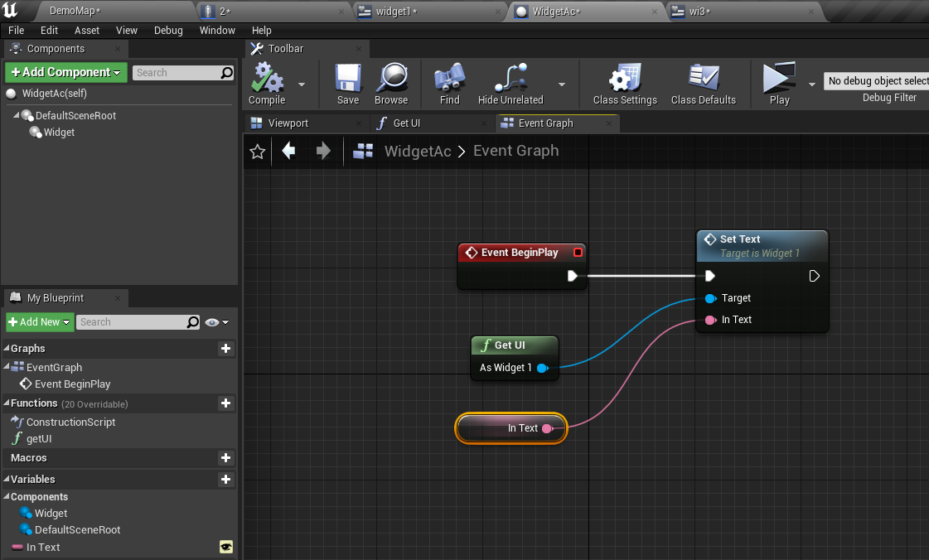This screenshot has height=560, width=929.
Task: Open the Play mode options dropdown
Action: 811,84
